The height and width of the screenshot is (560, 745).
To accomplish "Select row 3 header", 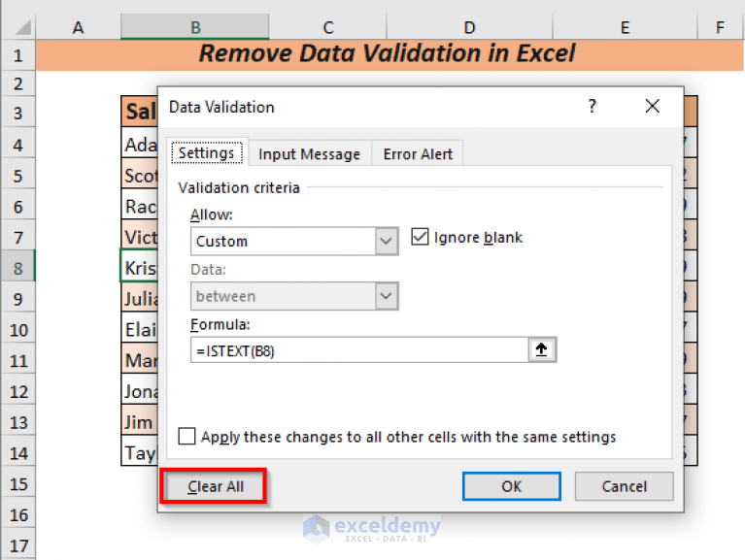I will click(18, 113).
